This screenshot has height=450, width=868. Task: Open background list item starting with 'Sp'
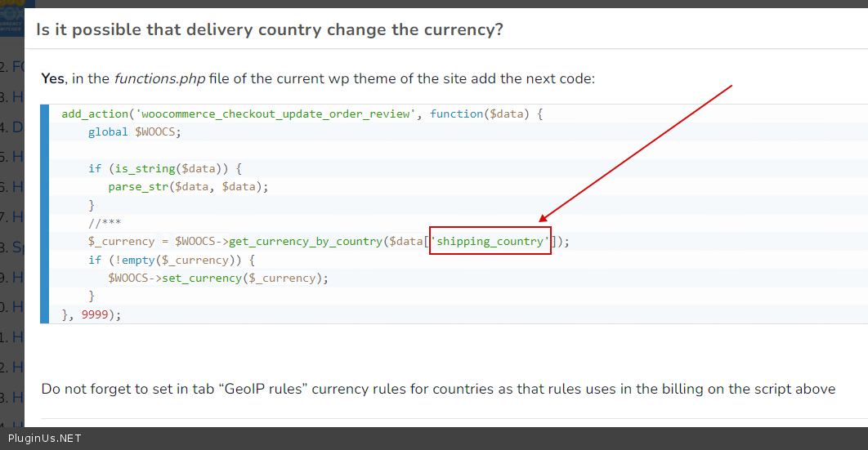pyautogui.click(x=11, y=247)
